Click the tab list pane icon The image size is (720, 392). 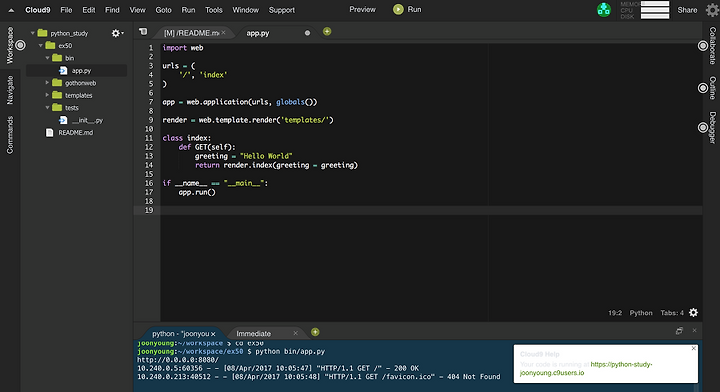coord(143,32)
